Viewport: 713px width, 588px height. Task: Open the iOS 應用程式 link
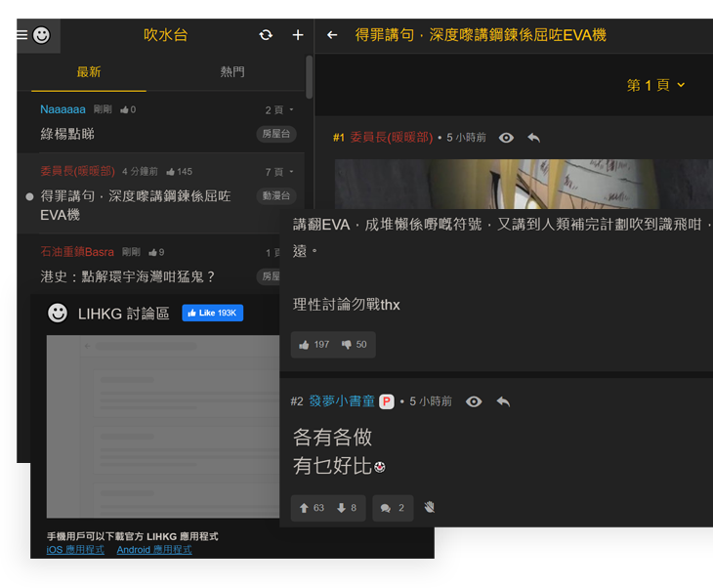click(75, 550)
